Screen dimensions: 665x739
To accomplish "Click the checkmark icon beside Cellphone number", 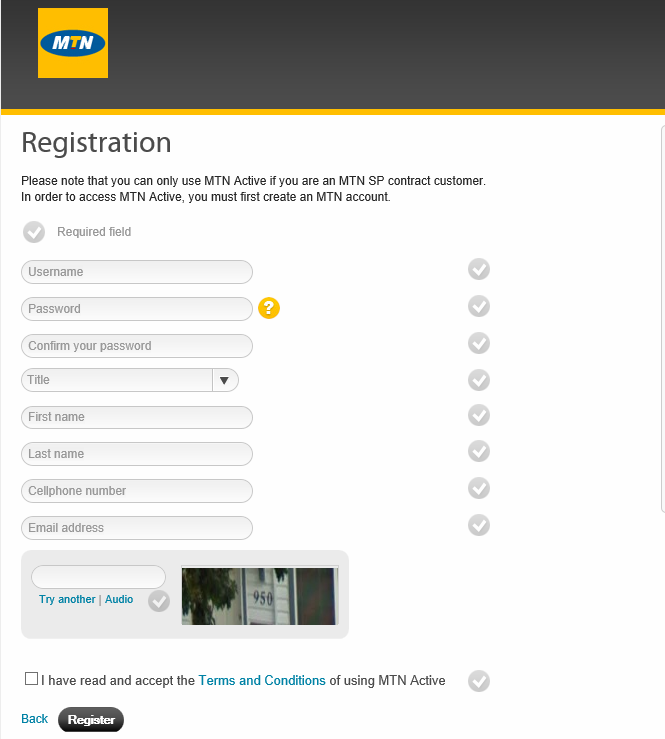I will point(479,488).
